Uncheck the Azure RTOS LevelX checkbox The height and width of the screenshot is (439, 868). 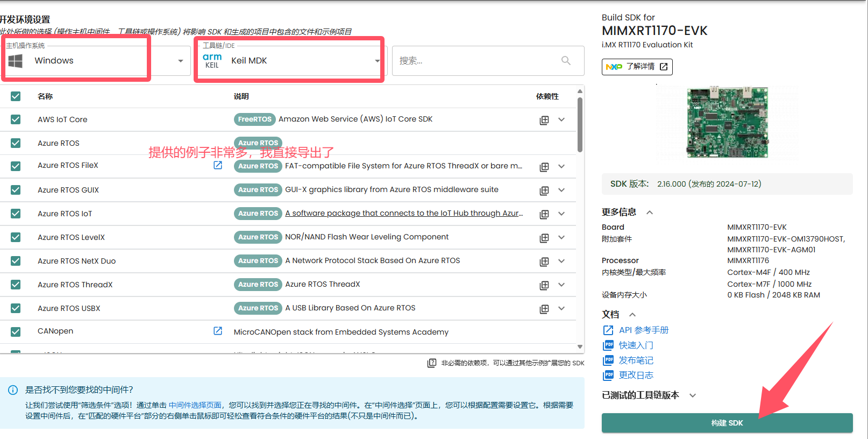click(x=16, y=237)
